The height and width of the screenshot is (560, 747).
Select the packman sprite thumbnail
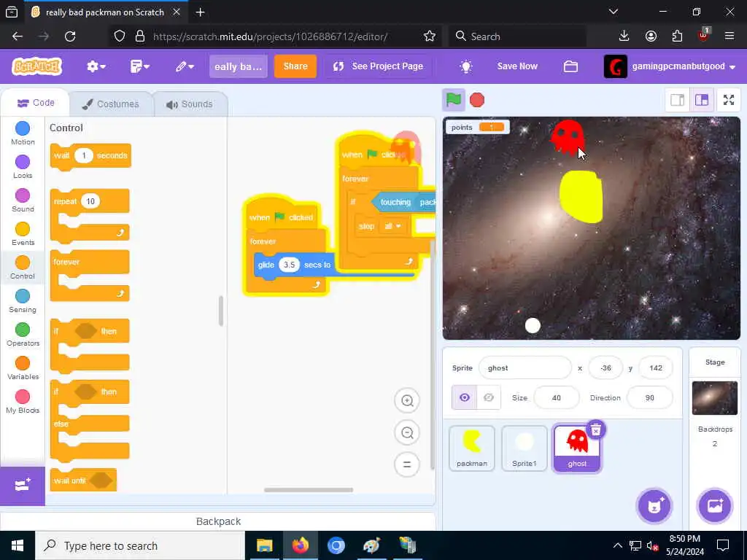click(x=472, y=448)
